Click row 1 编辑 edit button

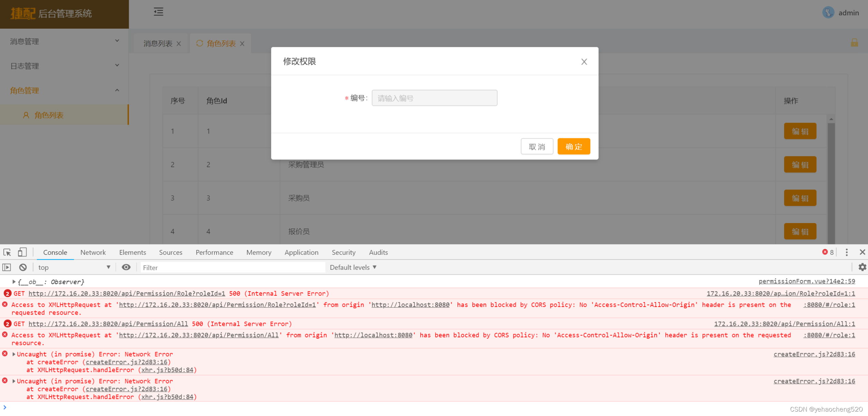pos(800,131)
